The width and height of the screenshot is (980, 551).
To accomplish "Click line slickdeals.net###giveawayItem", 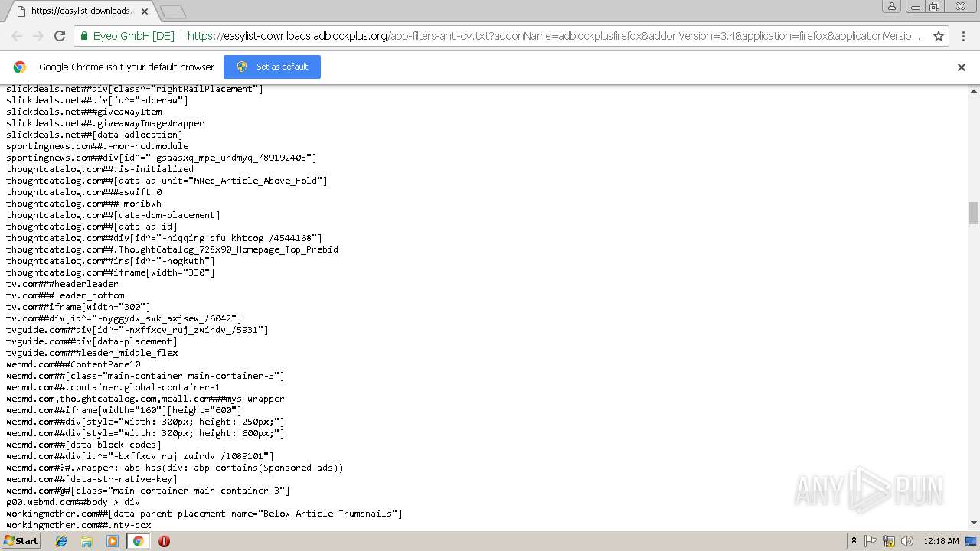I will [84, 112].
